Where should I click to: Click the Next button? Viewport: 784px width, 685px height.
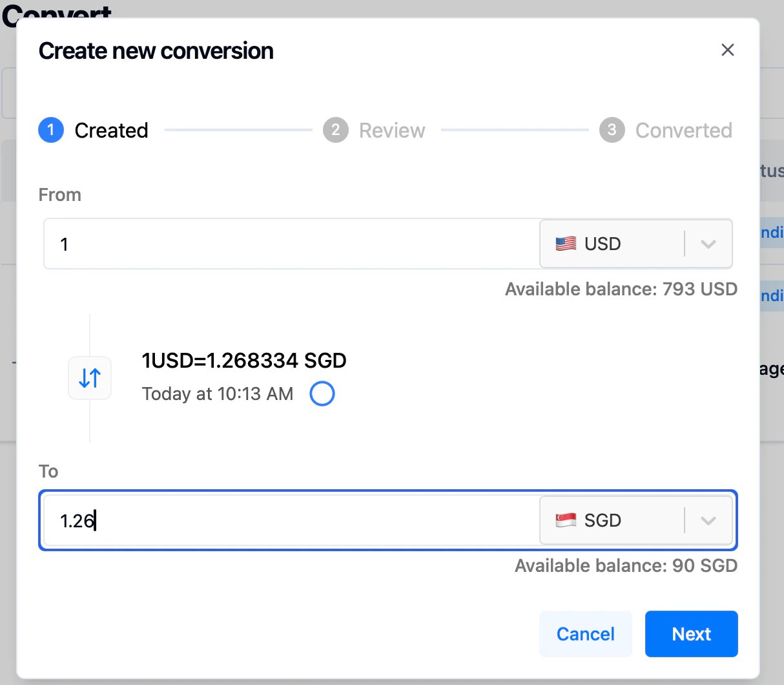tap(691, 634)
